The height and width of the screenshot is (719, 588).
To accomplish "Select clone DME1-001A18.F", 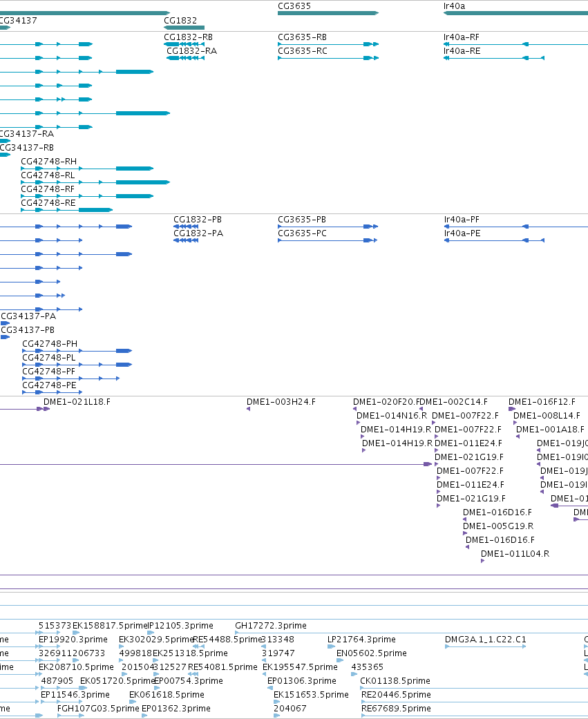I will click(550, 429).
